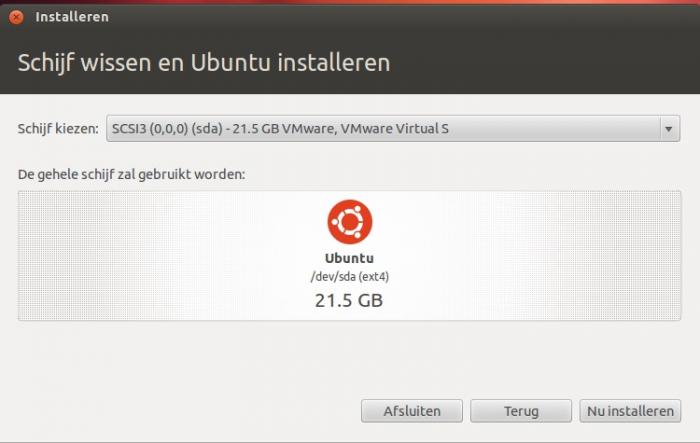Close the Installeren window with red X
The width and height of the screenshot is (700, 443).
17,17
